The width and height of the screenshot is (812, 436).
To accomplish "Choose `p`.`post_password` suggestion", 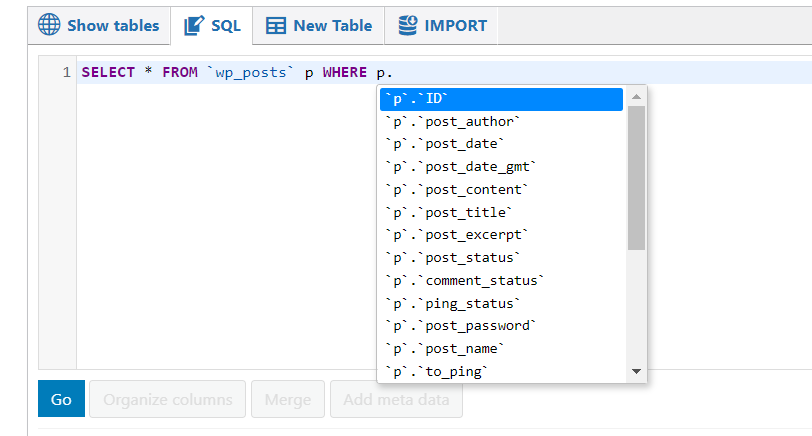I will pyautogui.click(x=501, y=326).
